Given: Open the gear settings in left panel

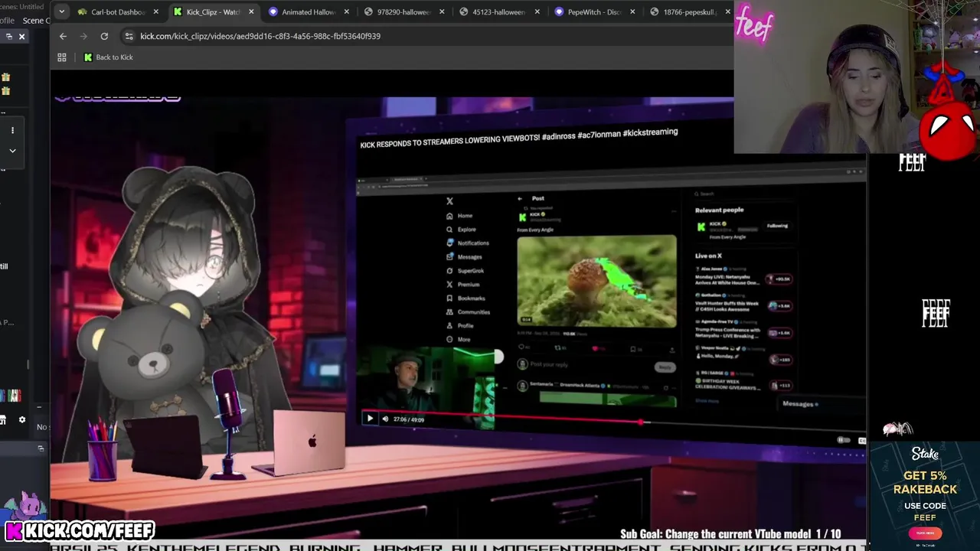Looking at the screenshot, I should pos(21,419).
